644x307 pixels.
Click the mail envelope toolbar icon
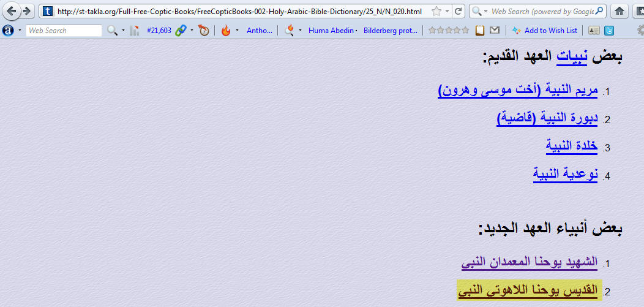[x=494, y=30]
